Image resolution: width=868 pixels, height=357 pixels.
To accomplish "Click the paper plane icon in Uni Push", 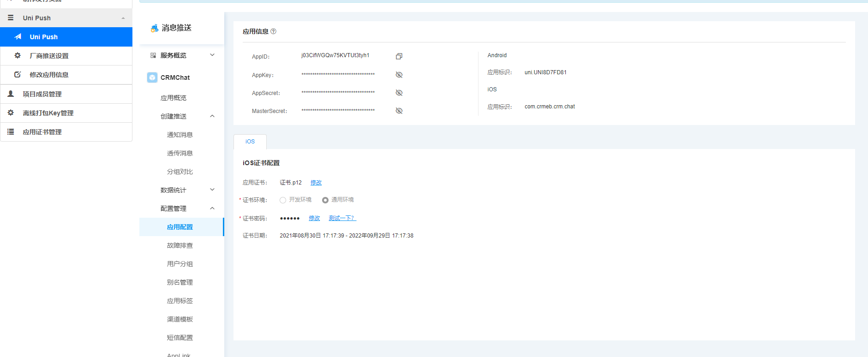I will point(18,36).
